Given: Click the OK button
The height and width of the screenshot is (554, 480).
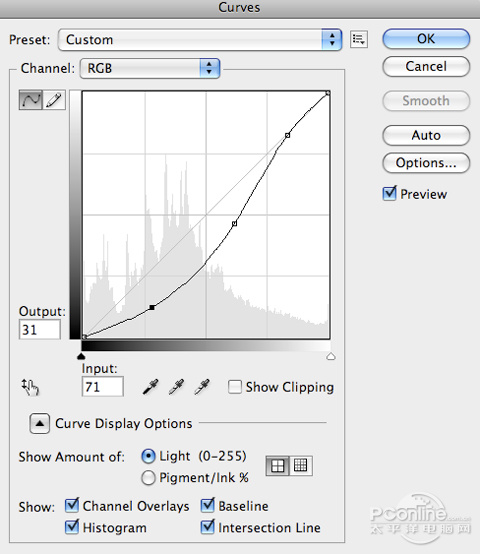Looking at the screenshot, I should (x=426, y=39).
